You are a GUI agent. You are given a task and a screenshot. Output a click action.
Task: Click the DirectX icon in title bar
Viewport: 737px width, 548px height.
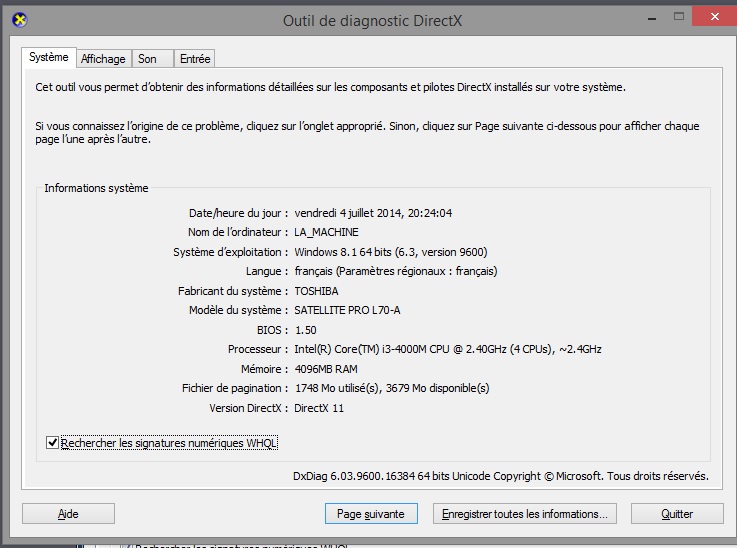click(x=20, y=20)
